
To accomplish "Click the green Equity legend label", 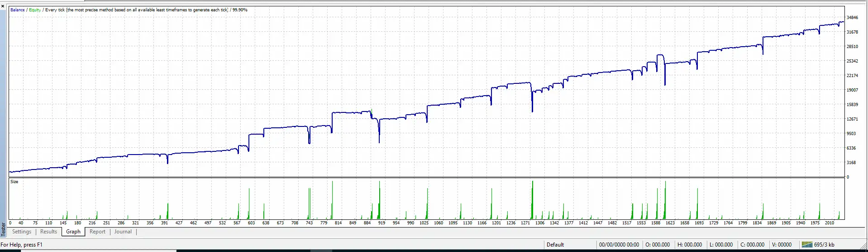I will [x=35, y=10].
